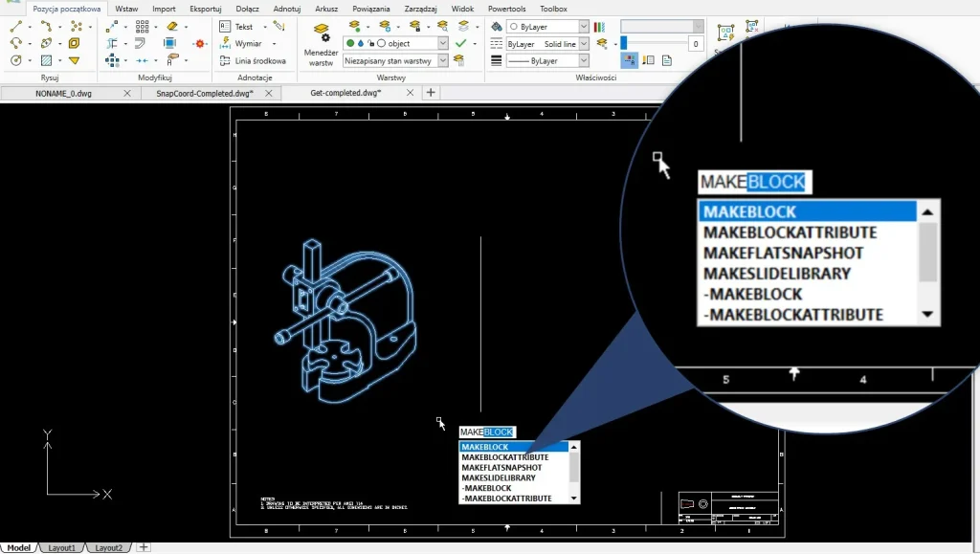This screenshot has height=554, width=980.
Task: Switch to the SnapCoord-Completed.dwg document tab
Action: pos(205,93)
